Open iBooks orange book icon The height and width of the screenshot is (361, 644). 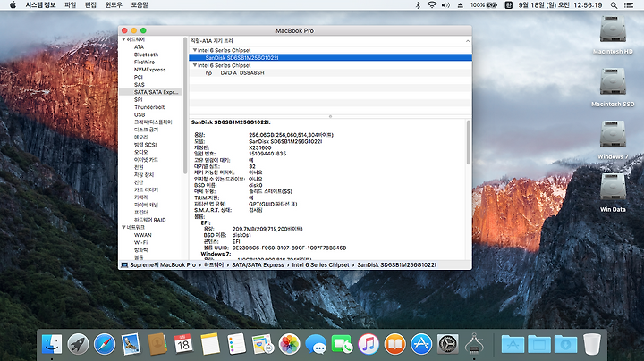(x=394, y=344)
